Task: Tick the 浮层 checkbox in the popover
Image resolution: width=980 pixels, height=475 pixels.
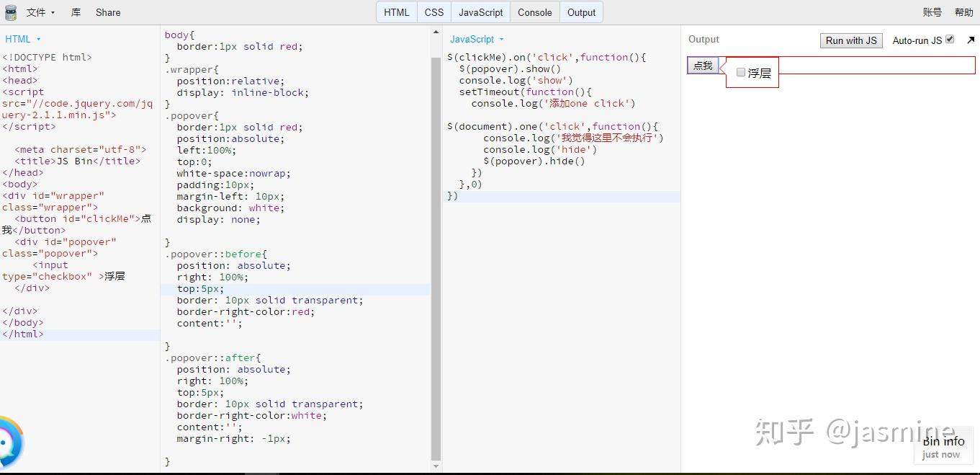Action: pyautogui.click(x=741, y=72)
